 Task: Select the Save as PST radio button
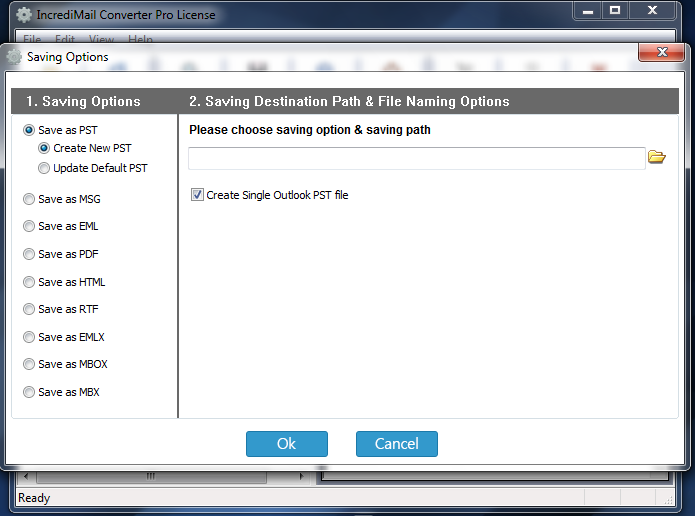[29, 130]
